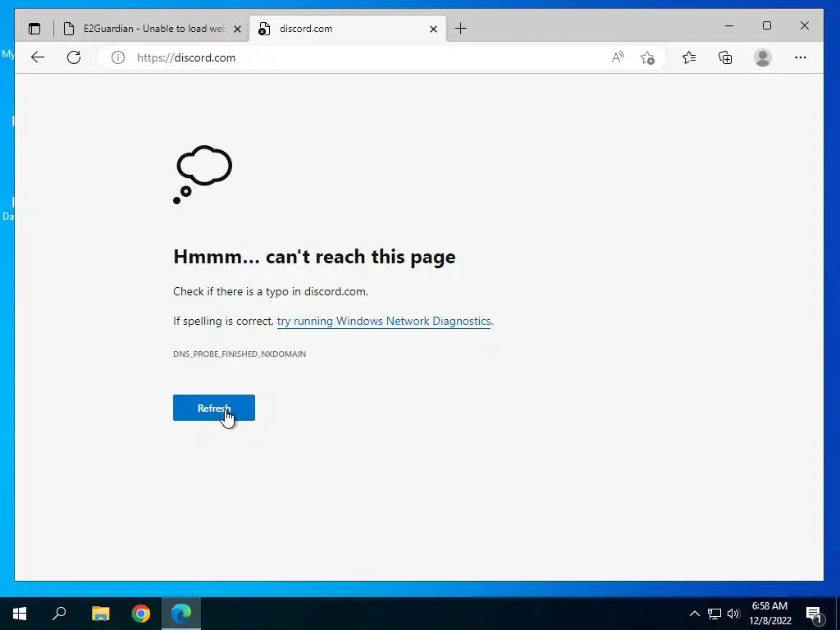Select the discord.com tab

(348, 29)
